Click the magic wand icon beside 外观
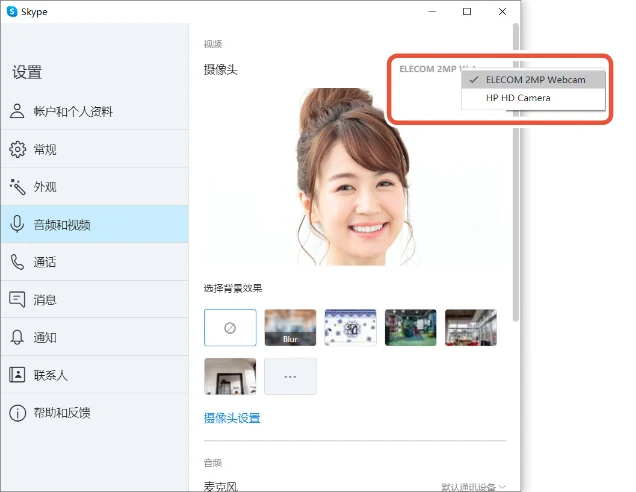Viewport: 636px width, 492px height. coord(17,187)
